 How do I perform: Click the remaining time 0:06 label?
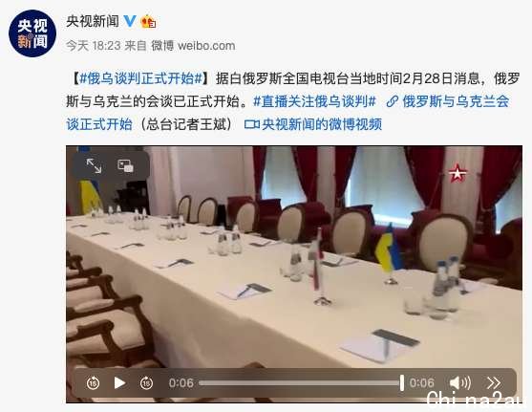[421, 383]
